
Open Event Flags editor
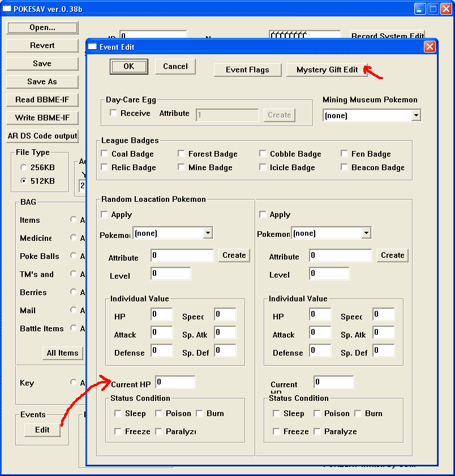[247, 70]
